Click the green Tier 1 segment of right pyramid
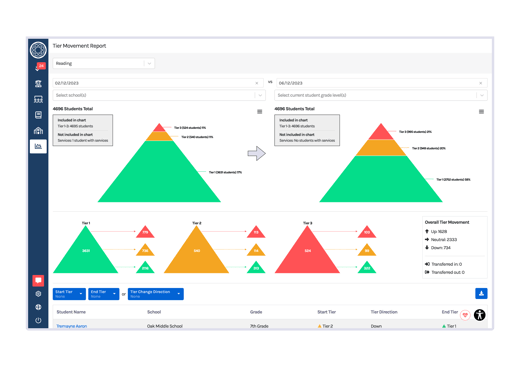 pos(381,179)
